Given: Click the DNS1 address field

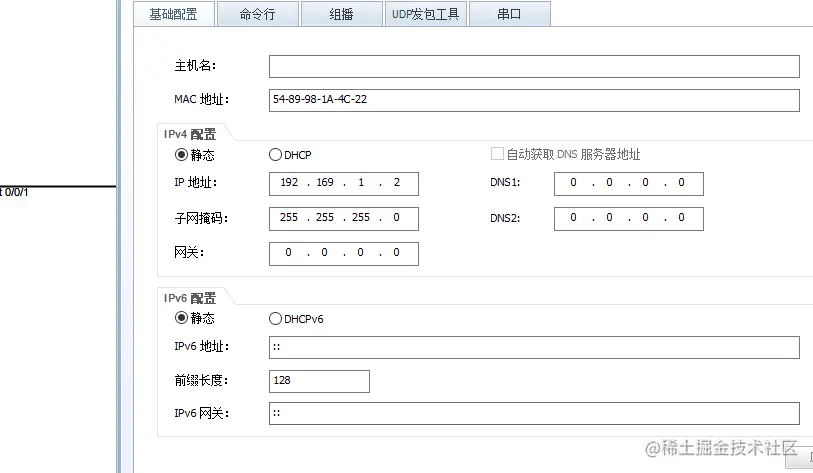Looking at the screenshot, I should point(628,184).
